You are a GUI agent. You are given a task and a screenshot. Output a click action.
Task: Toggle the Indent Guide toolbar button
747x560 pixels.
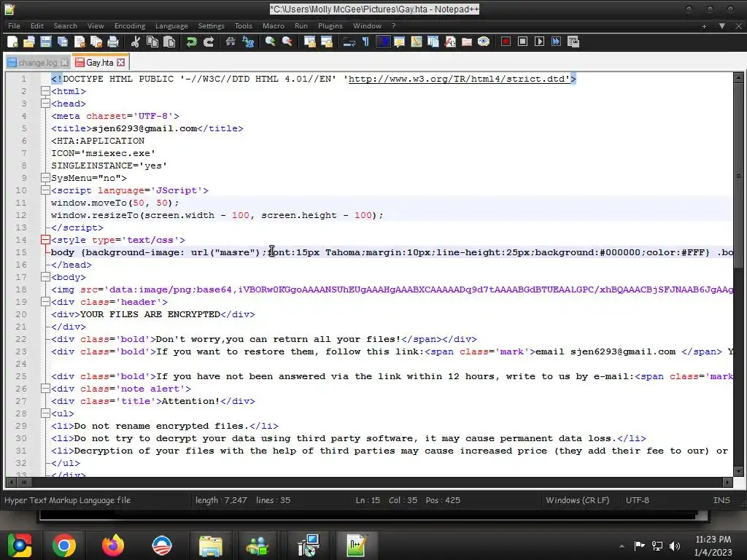pos(382,42)
